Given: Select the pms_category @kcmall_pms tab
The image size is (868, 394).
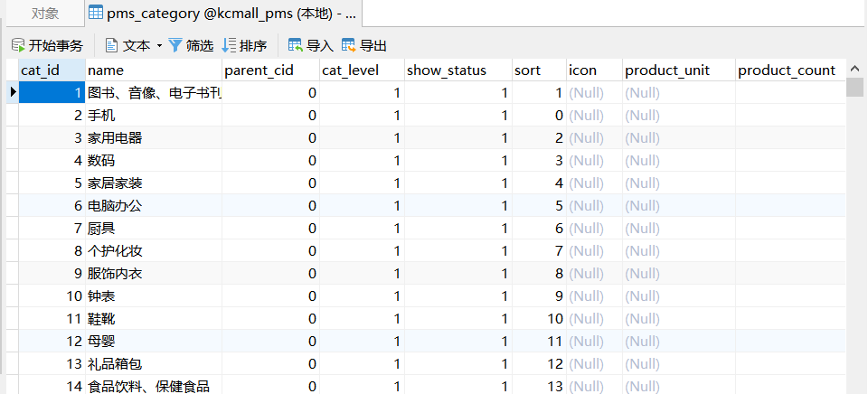Looking at the screenshot, I should tap(223, 14).
